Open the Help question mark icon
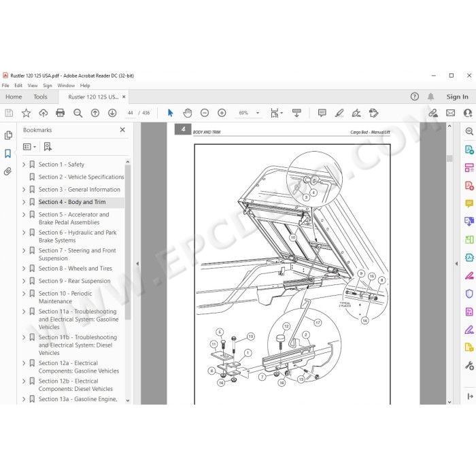The height and width of the screenshot is (476, 476). tap(415, 97)
